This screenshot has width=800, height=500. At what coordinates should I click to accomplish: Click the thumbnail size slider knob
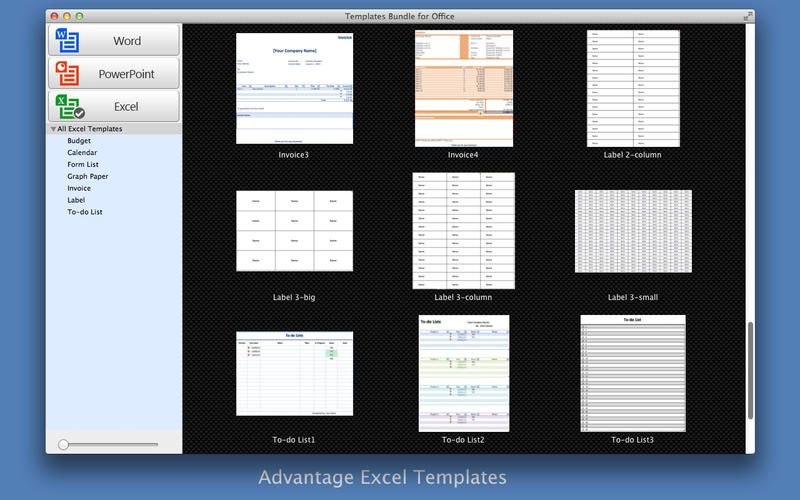click(63, 444)
